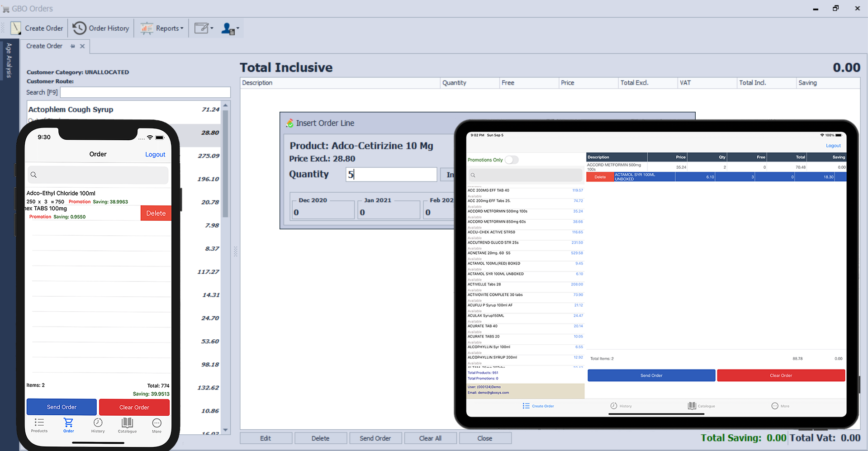Toggle the Promotions Only switch

(511, 160)
